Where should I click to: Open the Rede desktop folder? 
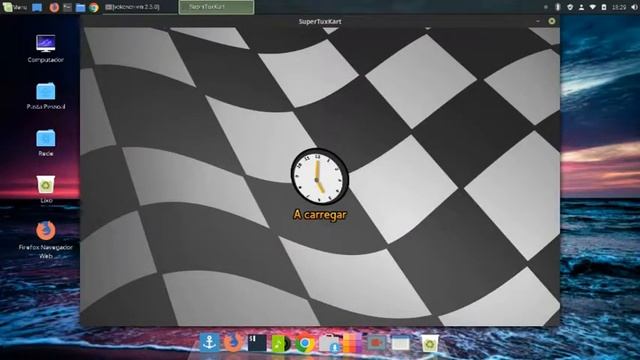tap(46, 143)
